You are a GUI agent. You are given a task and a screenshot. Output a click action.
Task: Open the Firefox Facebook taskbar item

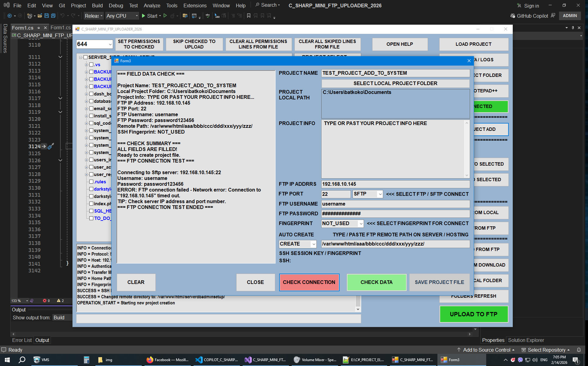(168, 360)
